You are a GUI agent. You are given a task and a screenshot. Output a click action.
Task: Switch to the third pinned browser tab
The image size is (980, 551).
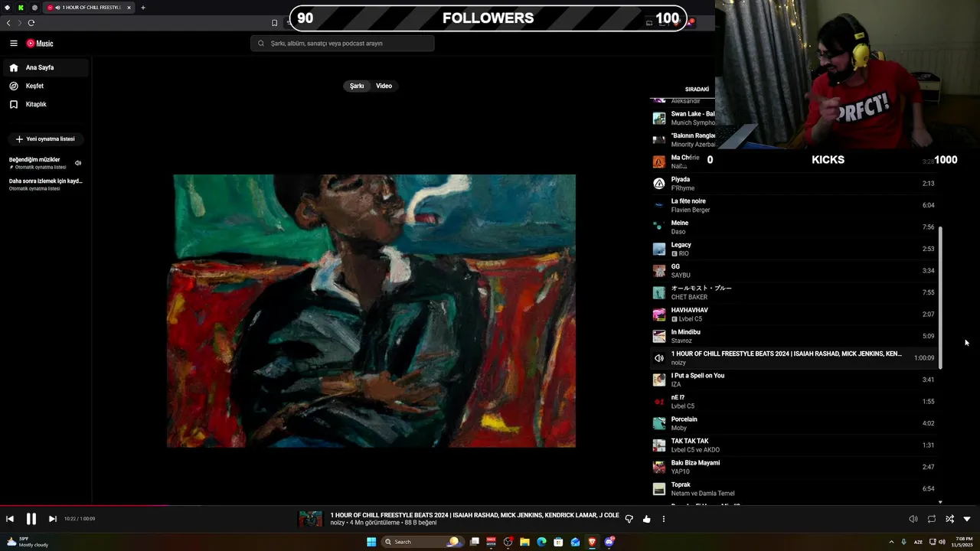click(x=34, y=8)
